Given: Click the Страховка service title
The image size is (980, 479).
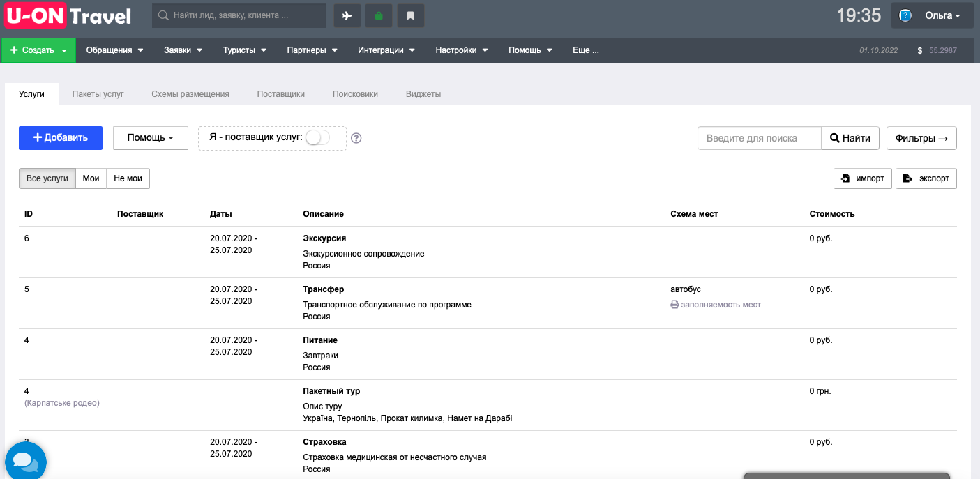Looking at the screenshot, I should tap(324, 442).
